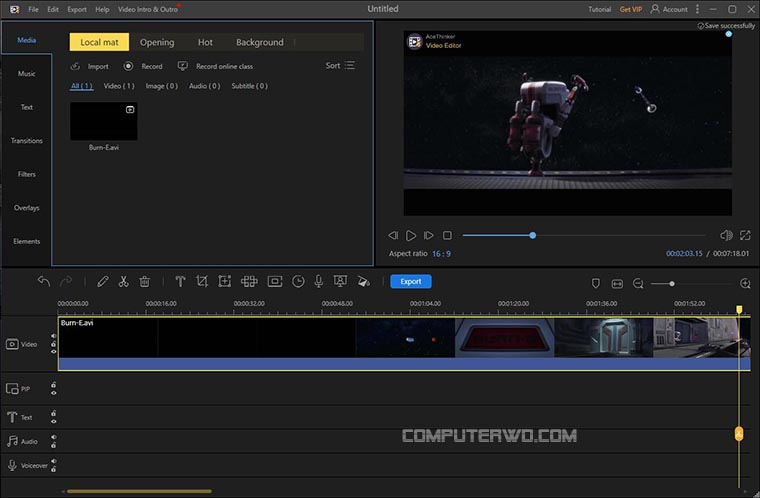Image resolution: width=760 pixels, height=498 pixels.
Task: Zoom in the timeline with the plus magnifier
Action: tap(745, 284)
